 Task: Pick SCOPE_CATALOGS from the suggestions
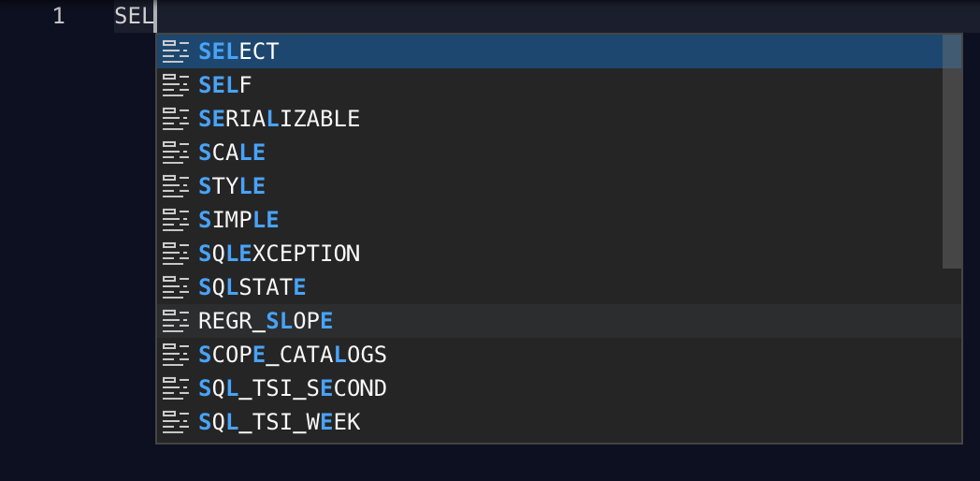(x=559, y=356)
